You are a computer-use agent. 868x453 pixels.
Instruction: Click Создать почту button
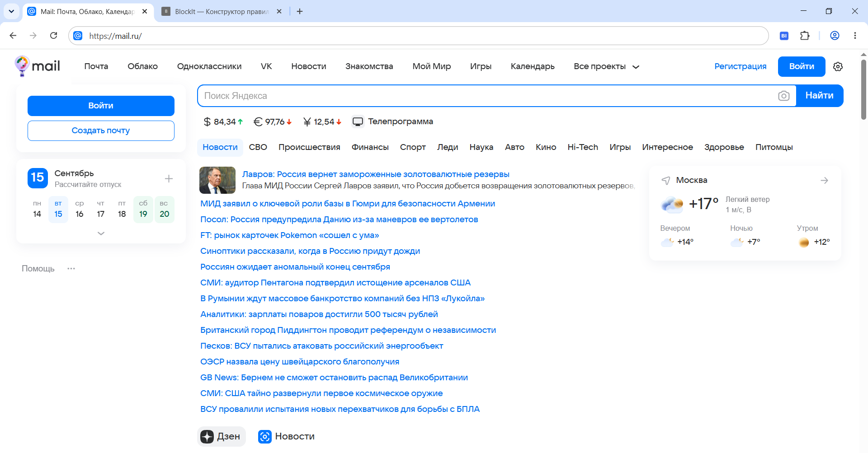click(x=101, y=131)
